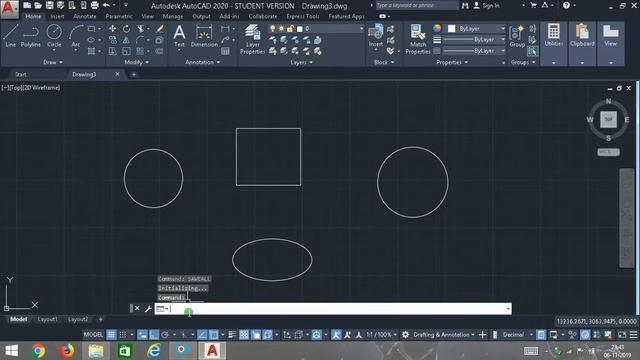Image resolution: width=640 pixels, height=360 pixels.
Task: Open Layer Properties manager
Action: 252,39
